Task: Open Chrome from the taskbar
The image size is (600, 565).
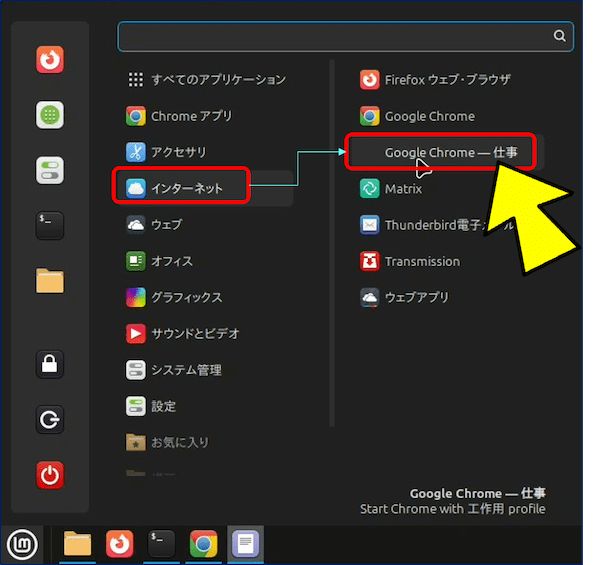Action: pyautogui.click(x=204, y=544)
